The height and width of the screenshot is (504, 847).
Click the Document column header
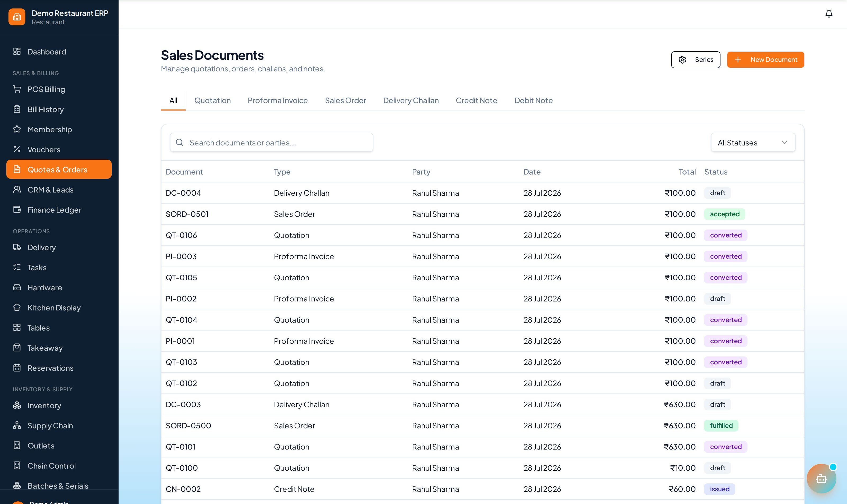[x=184, y=172]
